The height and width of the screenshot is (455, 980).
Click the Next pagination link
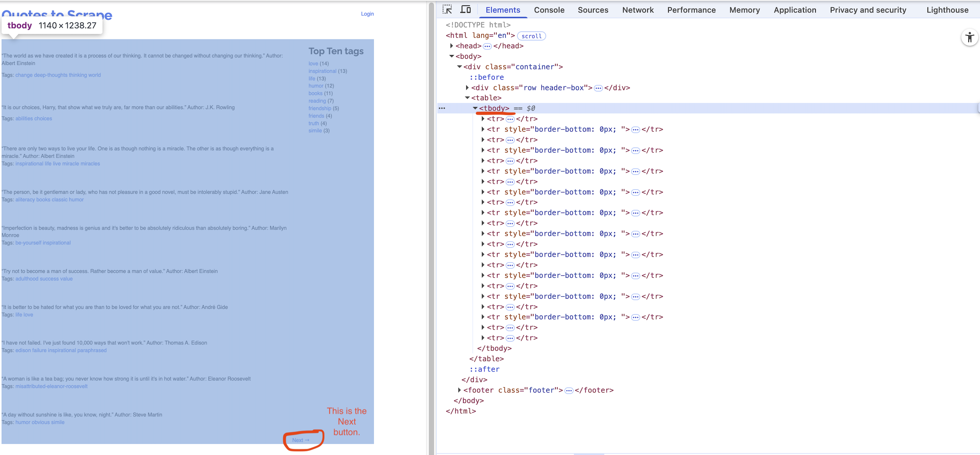click(x=300, y=440)
